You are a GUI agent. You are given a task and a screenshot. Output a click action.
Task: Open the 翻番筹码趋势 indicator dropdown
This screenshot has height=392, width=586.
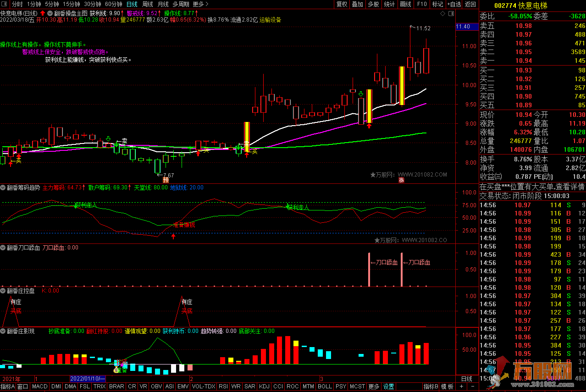3,188
